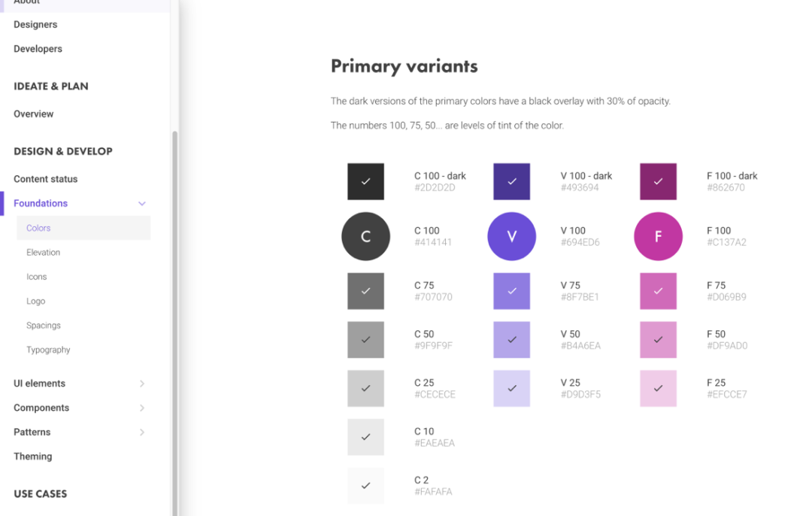Click the V 25 swatch checkmark
The height and width of the screenshot is (516, 812).
[x=511, y=389]
